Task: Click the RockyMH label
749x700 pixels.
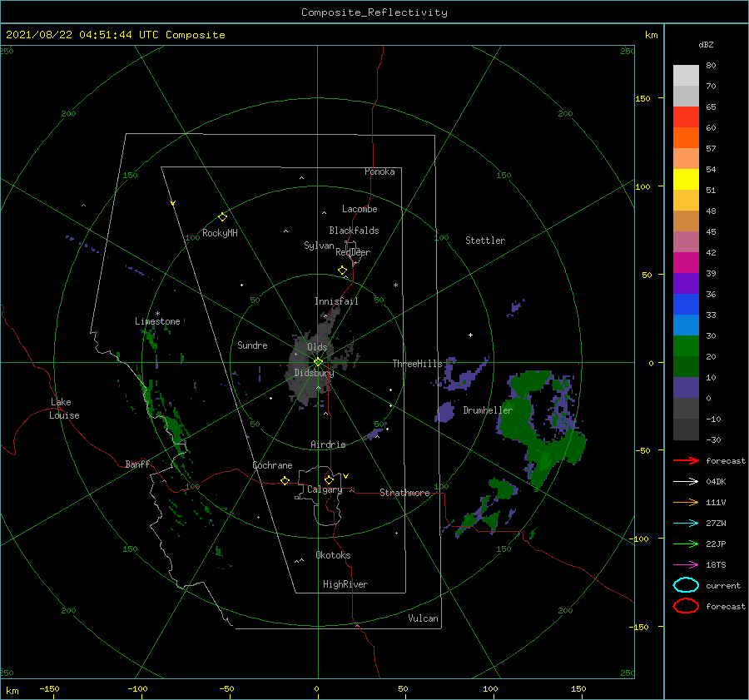Action: (220, 233)
